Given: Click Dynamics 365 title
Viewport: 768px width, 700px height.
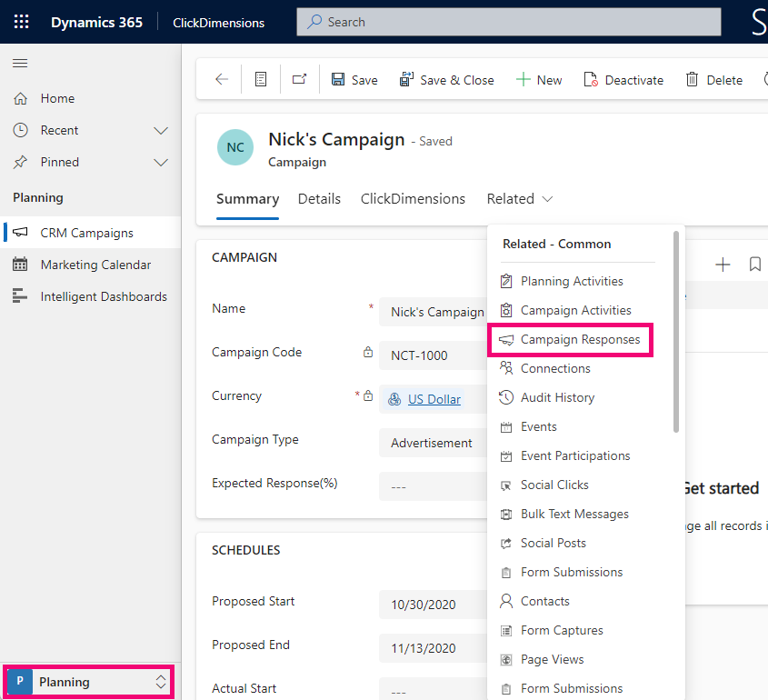Looking at the screenshot, I should [x=96, y=23].
